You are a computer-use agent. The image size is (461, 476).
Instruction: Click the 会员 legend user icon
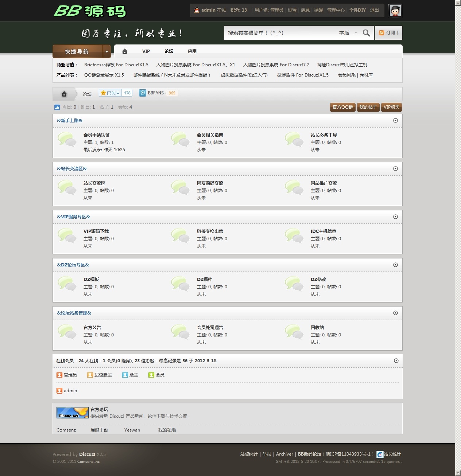coord(151,375)
